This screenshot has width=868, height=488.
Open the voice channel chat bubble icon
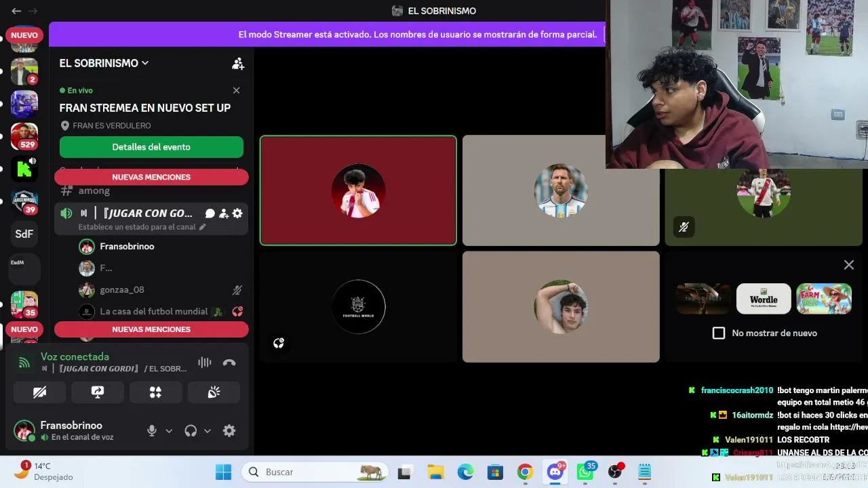[210, 213]
